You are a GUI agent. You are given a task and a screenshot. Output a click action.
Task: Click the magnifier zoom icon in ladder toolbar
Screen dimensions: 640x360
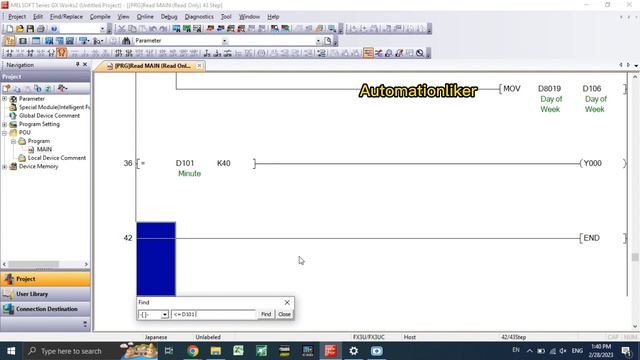(x=420, y=53)
